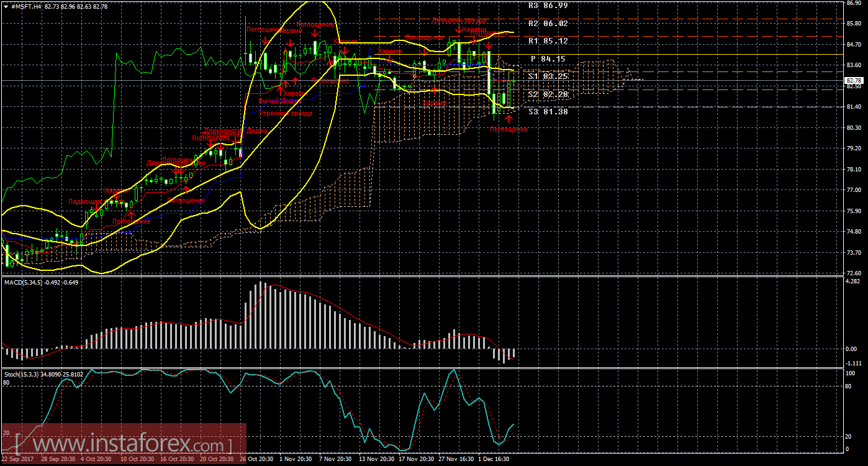868x466 pixels.
Task: Select the S1 83.25 support label
Action: tap(548, 76)
